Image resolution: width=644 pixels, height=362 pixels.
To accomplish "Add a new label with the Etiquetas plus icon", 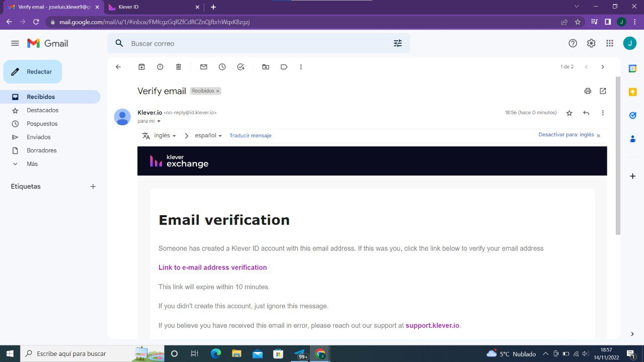I will click(93, 187).
